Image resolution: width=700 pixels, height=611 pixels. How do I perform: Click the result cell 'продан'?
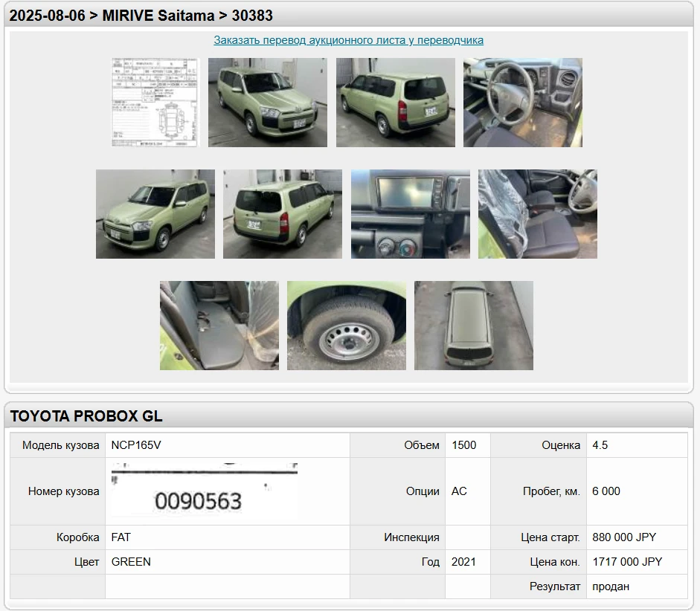611,586
